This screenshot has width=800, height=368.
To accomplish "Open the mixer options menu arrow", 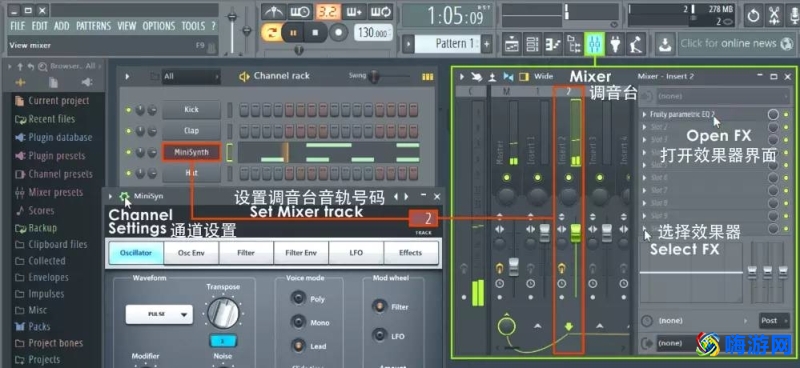I will pyautogui.click(x=461, y=77).
